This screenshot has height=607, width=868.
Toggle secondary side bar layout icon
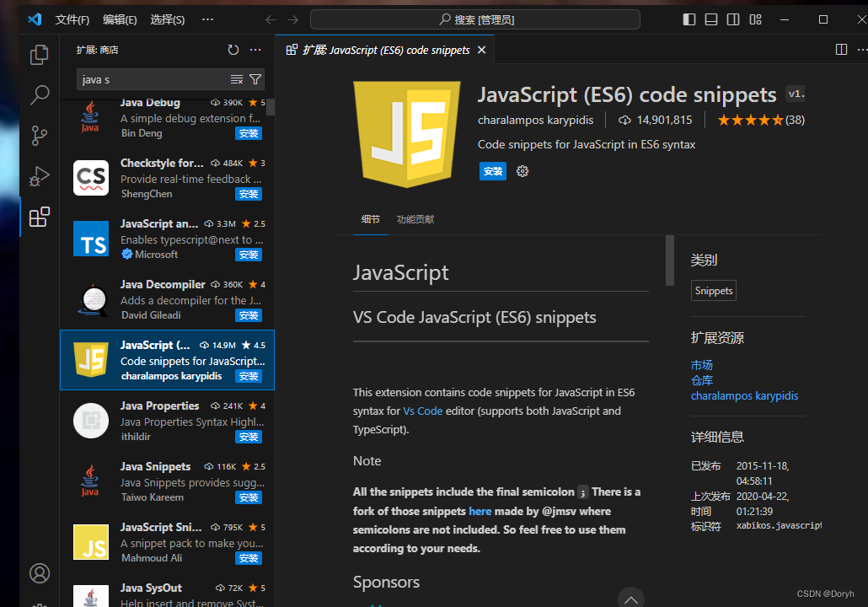(x=733, y=20)
